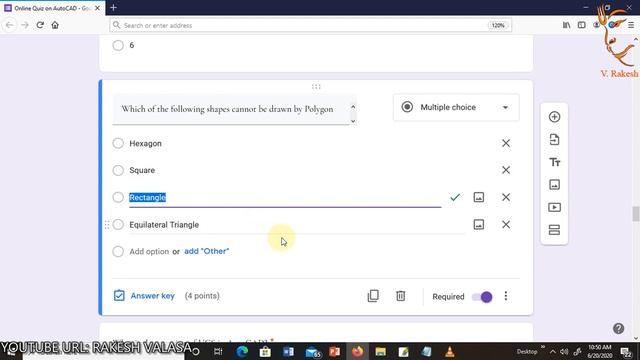Image resolution: width=640 pixels, height=360 pixels.
Task: Select the Equilateral Triangle radio button
Action: pyautogui.click(x=118, y=224)
